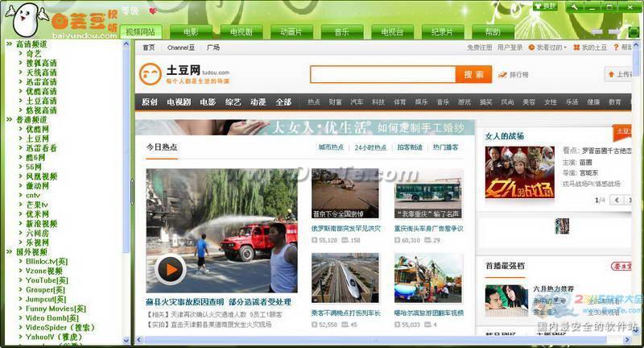This screenshot has width=644, height=348.
Task: Select 凤凰视频 in the channel tree
Action: click(41, 176)
